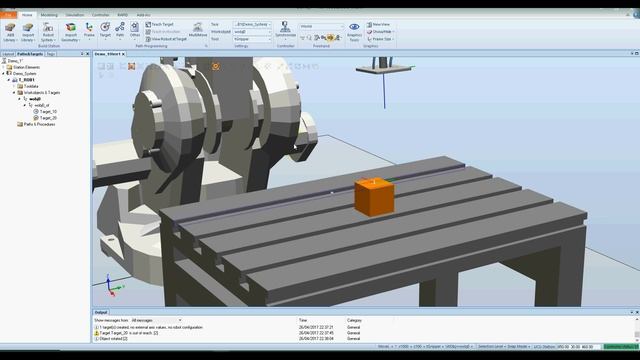
Task: Click the first Freehand move icon
Action: click(302, 38)
